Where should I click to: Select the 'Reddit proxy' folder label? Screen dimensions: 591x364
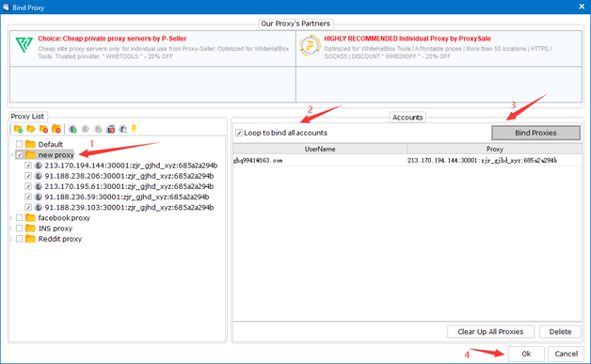click(60, 239)
